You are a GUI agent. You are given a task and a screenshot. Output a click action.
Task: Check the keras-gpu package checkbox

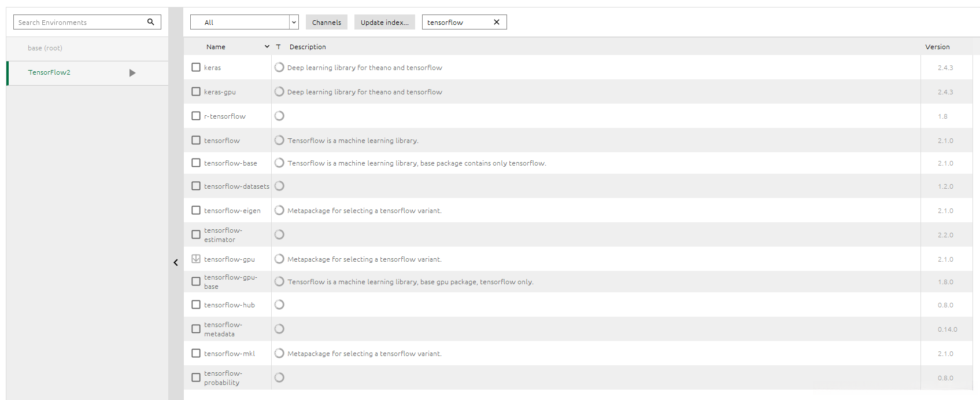196,91
